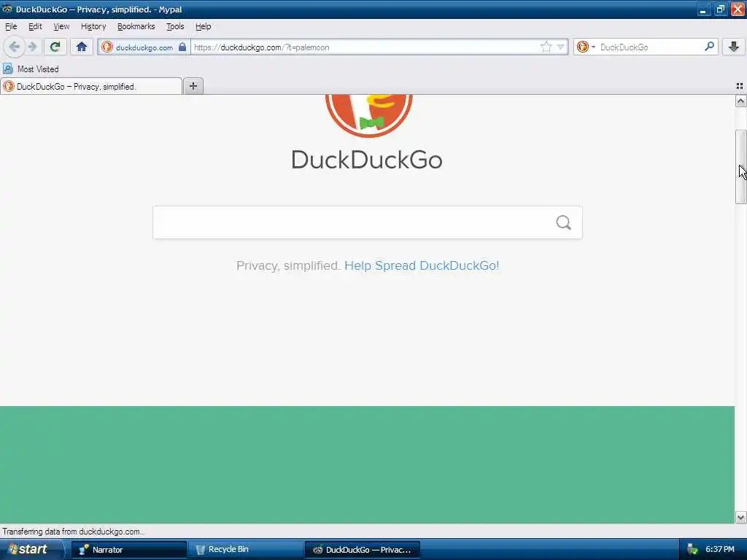Click the URL text in address bar
The image size is (747, 560).
click(x=262, y=47)
